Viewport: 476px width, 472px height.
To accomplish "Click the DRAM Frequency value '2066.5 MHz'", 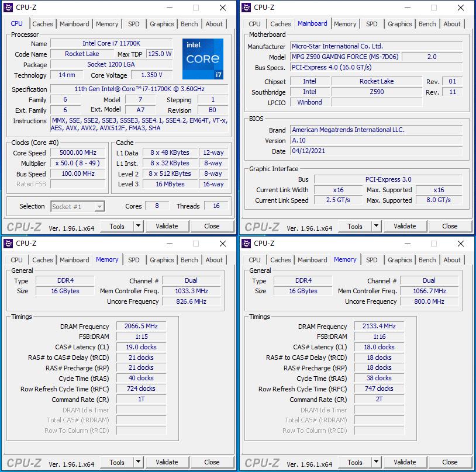I will point(141,326).
